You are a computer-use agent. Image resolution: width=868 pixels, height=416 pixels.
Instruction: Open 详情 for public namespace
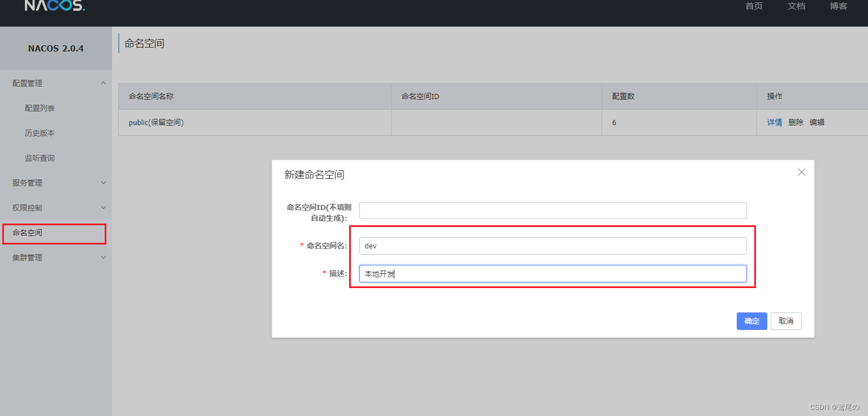(x=775, y=122)
